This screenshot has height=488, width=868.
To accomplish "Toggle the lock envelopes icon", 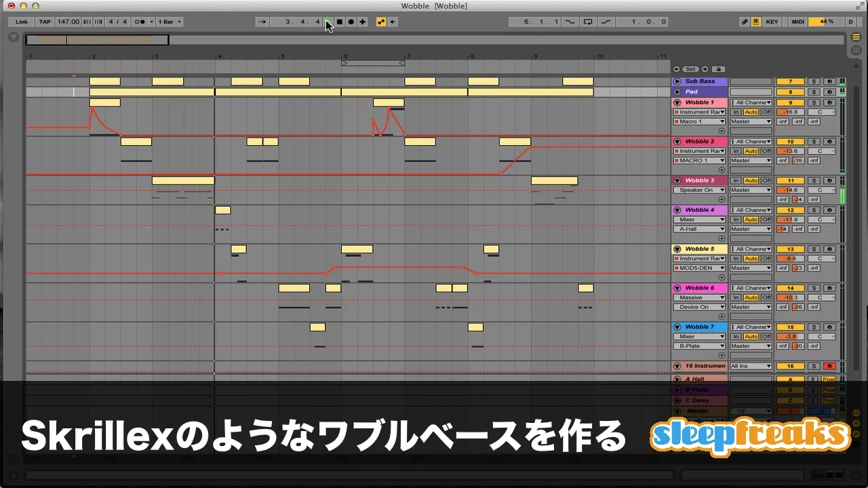I will point(718,69).
